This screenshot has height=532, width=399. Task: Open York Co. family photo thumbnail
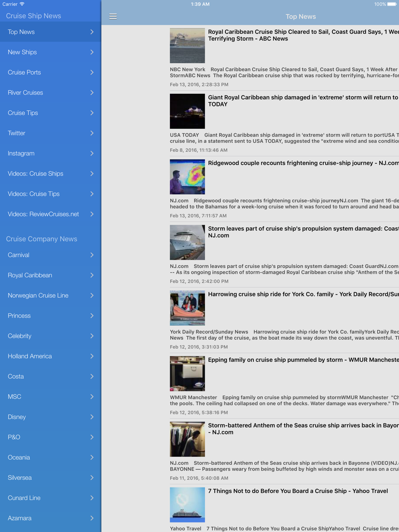point(188,308)
